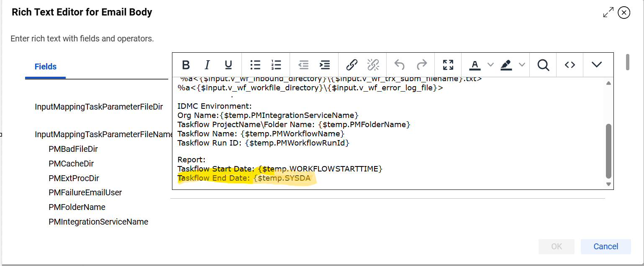644x266 pixels.
Task: Insert a hyperlink
Action: coord(352,65)
